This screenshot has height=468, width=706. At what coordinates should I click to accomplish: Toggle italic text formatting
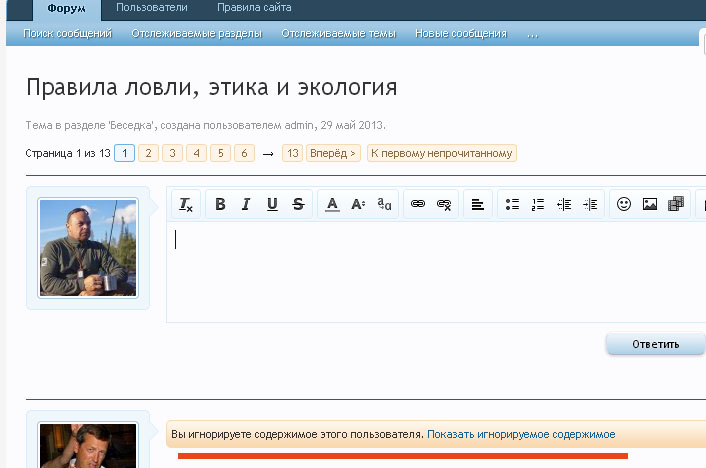tap(246, 204)
